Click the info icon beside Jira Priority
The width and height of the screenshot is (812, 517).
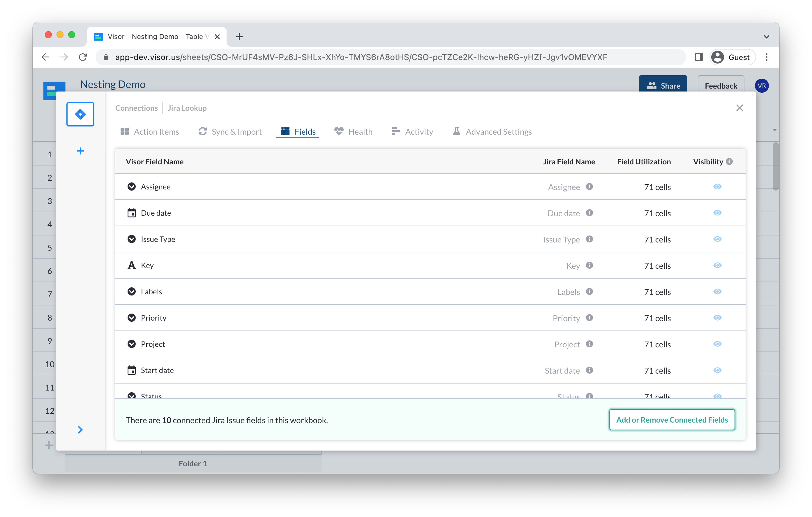click(589, 318)
